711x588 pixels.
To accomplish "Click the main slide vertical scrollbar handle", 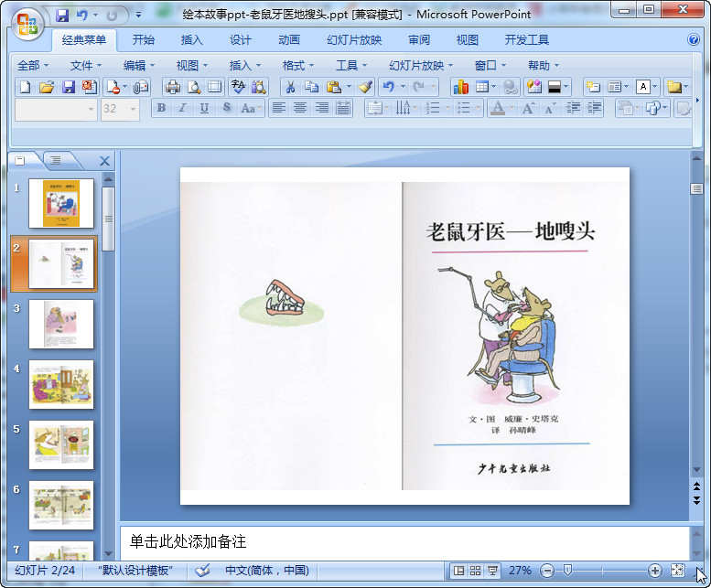I will 696,188.
